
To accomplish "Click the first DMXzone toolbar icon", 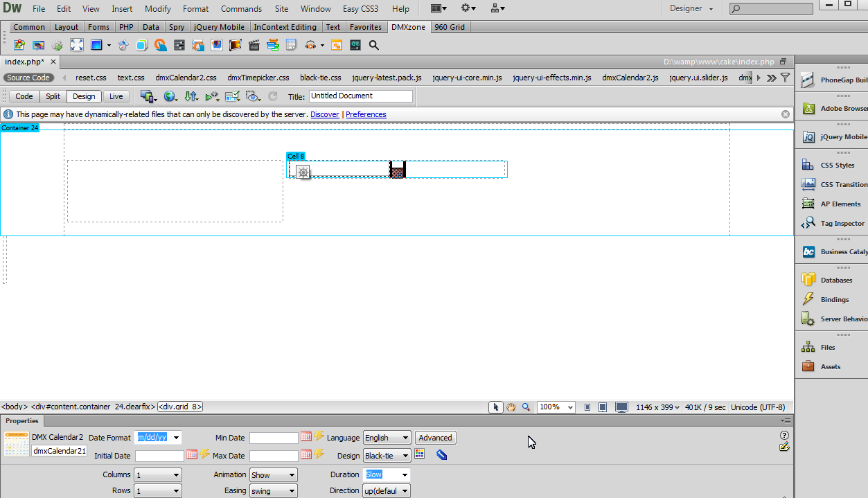I will (19, 45).
